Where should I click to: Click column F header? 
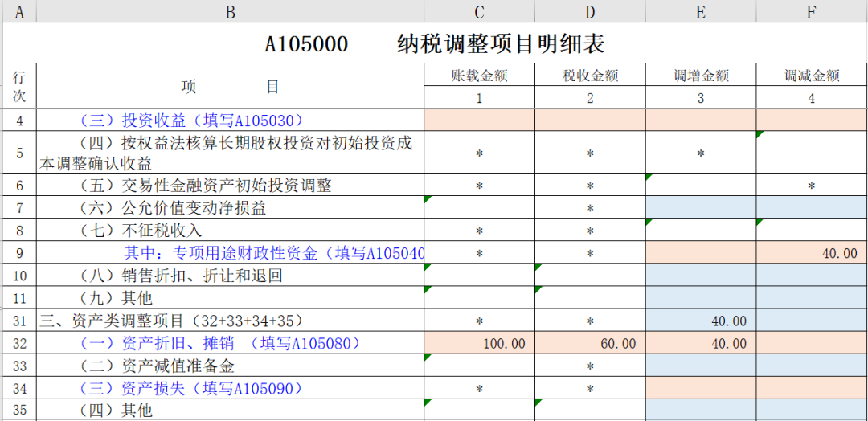point(812,11)
